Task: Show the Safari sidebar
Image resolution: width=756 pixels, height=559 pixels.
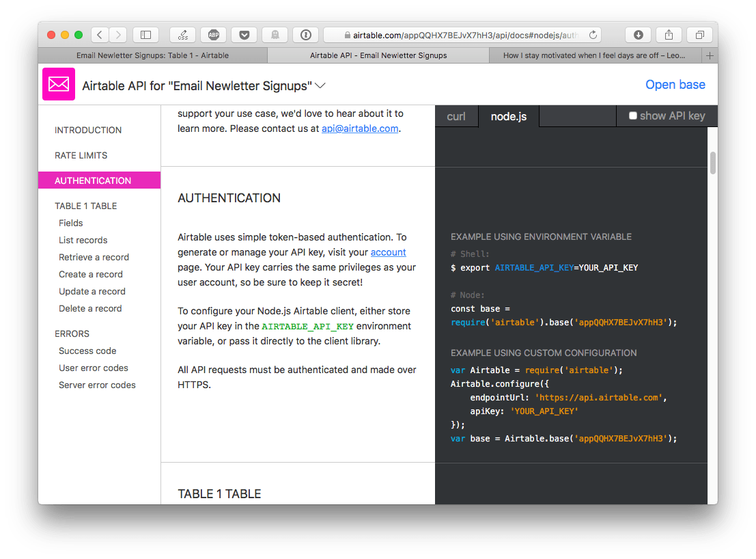Action: 145,35
